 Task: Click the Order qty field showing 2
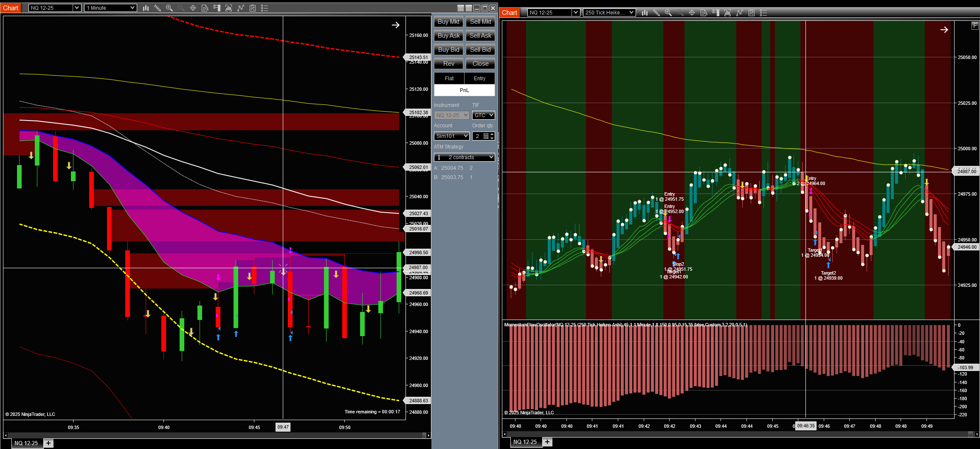tap(478, 136)
